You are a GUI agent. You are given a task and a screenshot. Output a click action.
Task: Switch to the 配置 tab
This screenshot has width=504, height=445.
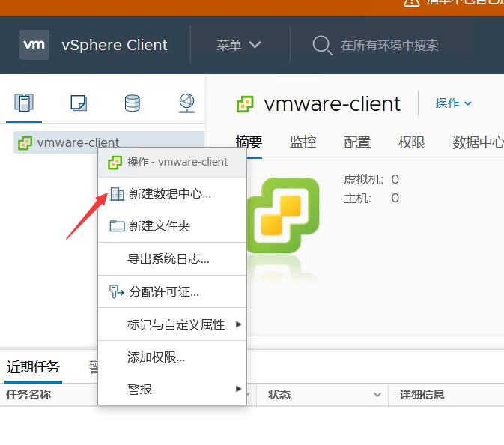tap(357, 142)
